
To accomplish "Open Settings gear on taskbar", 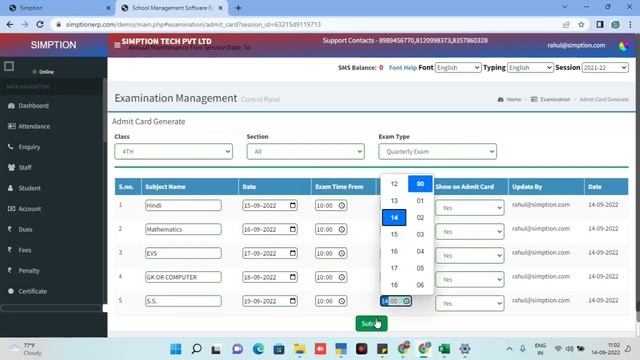I will tap(465, 349).
